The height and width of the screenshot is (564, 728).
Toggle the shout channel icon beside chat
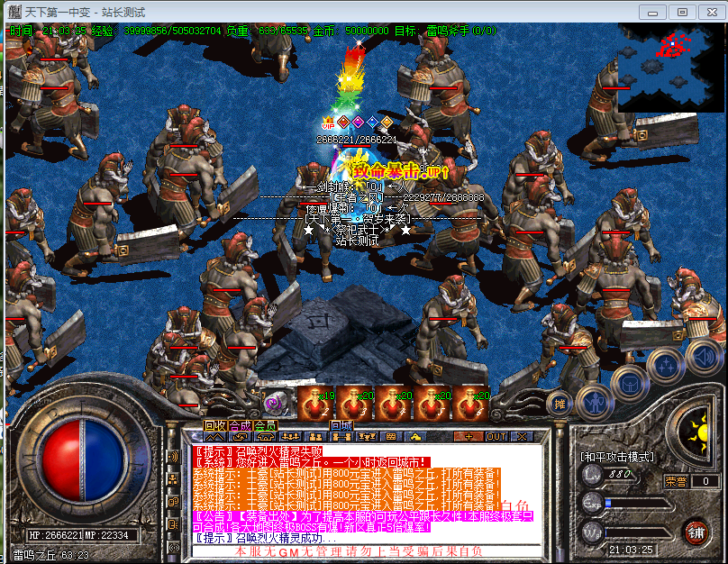[173, 457]
